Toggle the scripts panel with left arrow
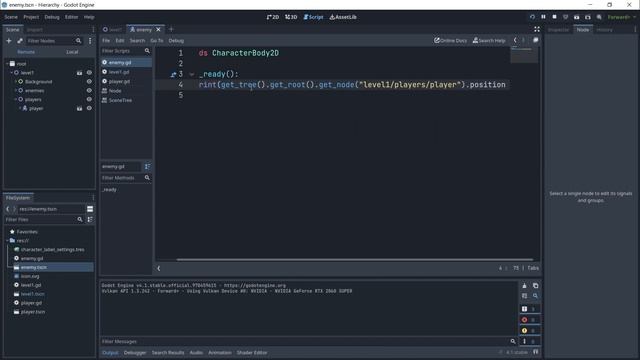The width and height of the screenshot is (640, 360). click(159, 269)
